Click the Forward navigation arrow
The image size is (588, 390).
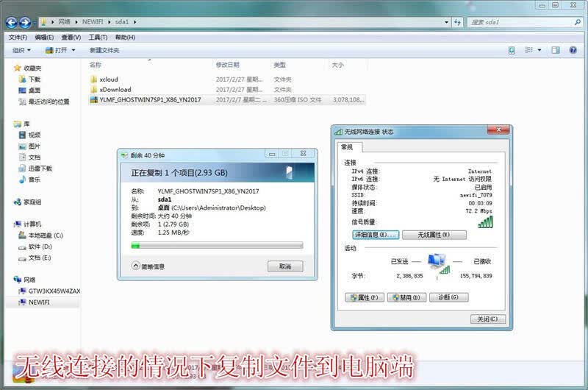point(25,23)
